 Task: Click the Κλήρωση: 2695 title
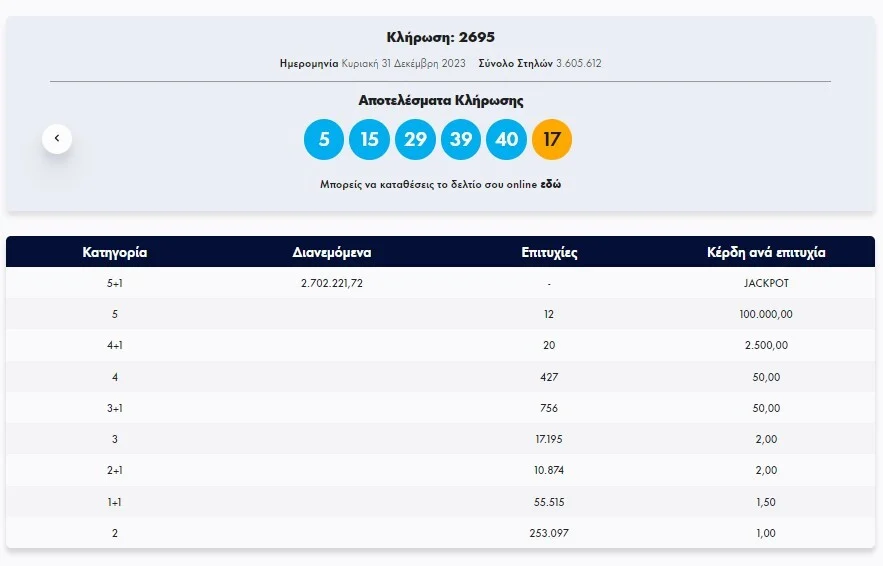(x=440, y=37)
